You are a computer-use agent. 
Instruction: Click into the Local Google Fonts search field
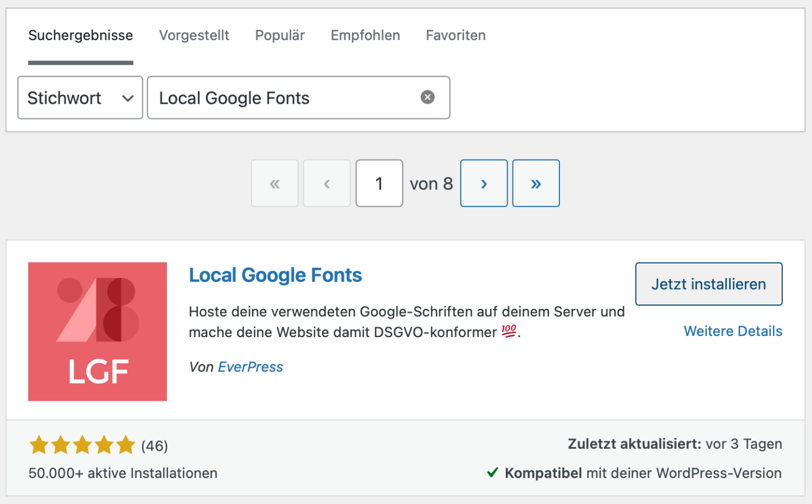pyautogui.click(x=298, y=98)
